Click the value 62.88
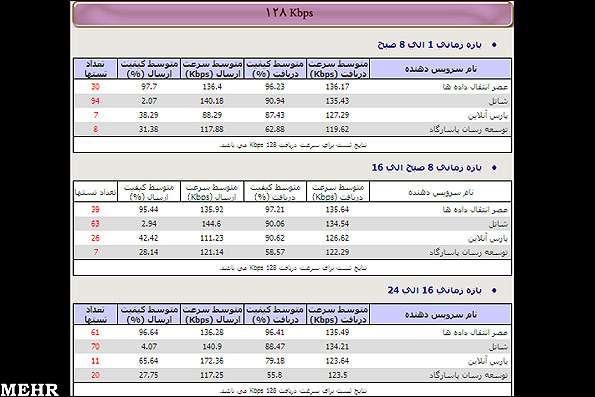The height and width of the screenshot is (397, 595). click(275, 129)
